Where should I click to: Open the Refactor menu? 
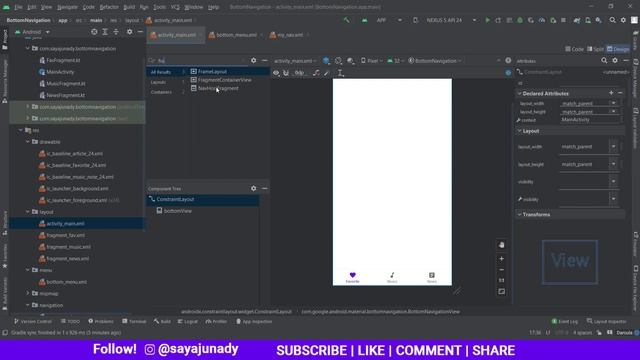109,7
